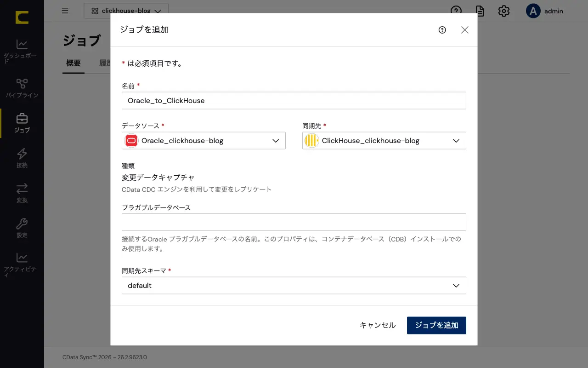588x368 pixels.
Task: Open Settings (設定) in the sidebar
Action: coord(22,228)
